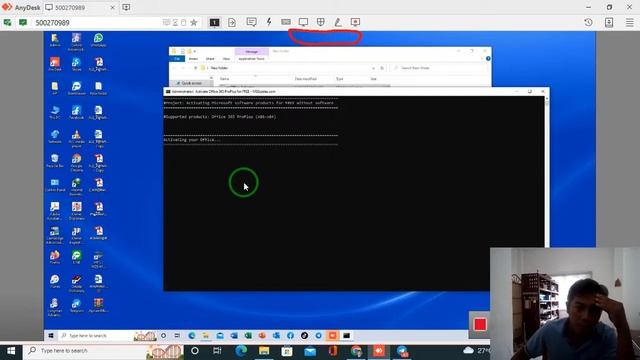Open File Explorer on remote taskbar
The width and height of the screenshot is (640, 360).
coord(206,336)
